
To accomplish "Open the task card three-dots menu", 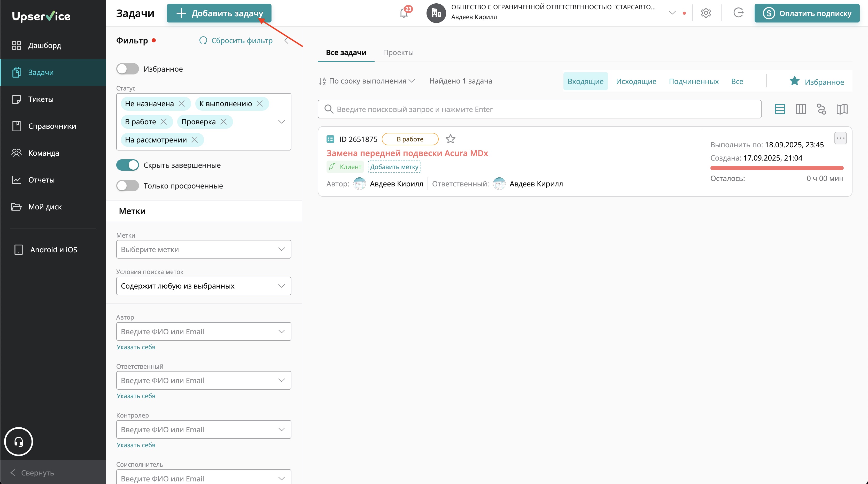I will pos(840,138).
